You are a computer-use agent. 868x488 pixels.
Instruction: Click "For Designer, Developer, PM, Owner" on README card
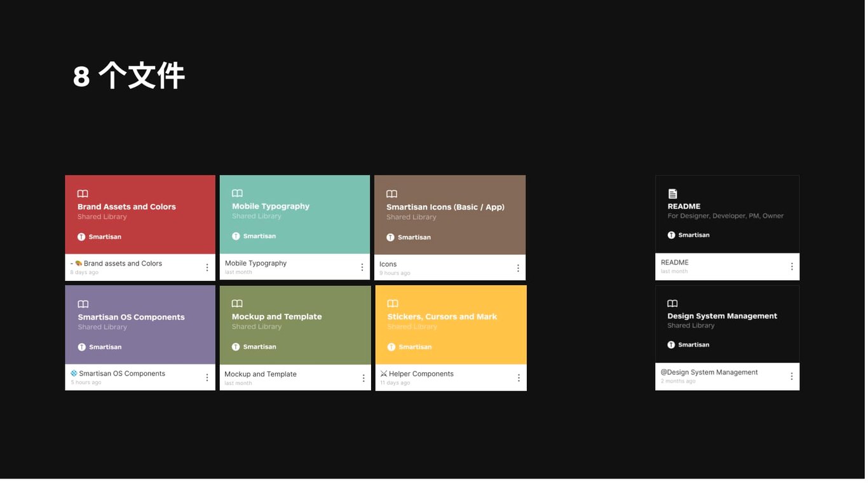coord(726,216)
